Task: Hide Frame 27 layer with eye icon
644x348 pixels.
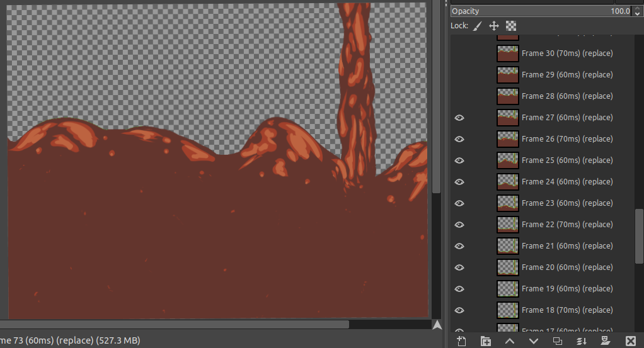Action: (x=459, y=118)
